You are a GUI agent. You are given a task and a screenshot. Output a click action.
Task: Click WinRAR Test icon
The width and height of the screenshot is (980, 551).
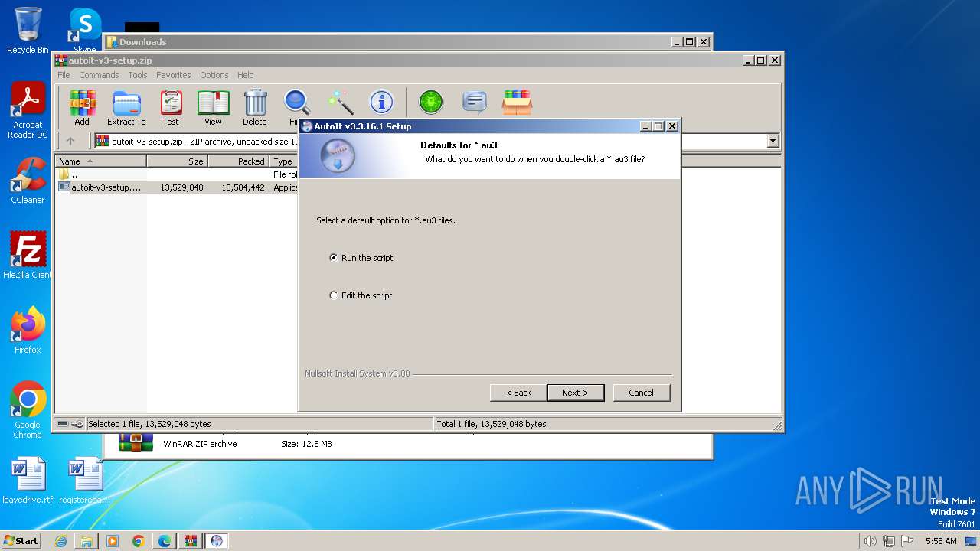[x=171, y=107]
